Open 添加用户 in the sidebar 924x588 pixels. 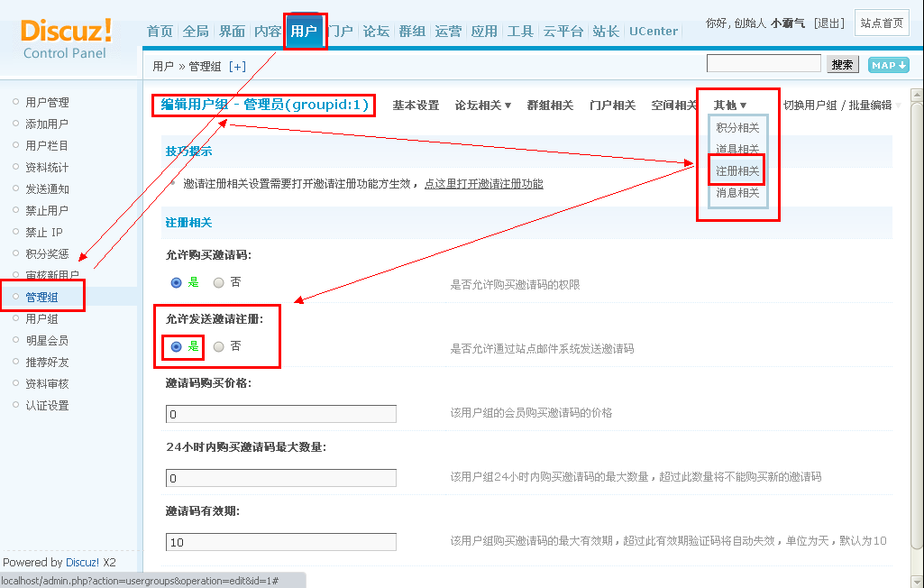click(47, 124)
